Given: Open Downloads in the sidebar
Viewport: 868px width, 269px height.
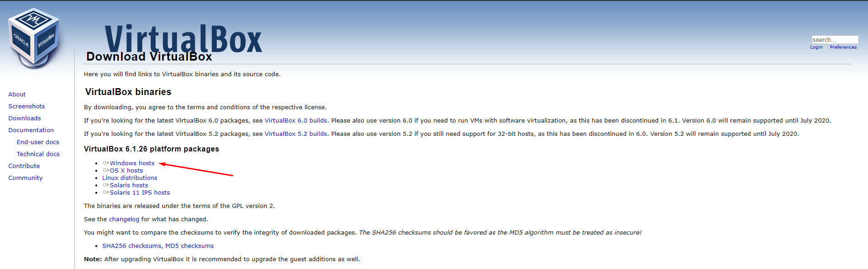Looking at the screenshot, I should click(x=25, y=118).
